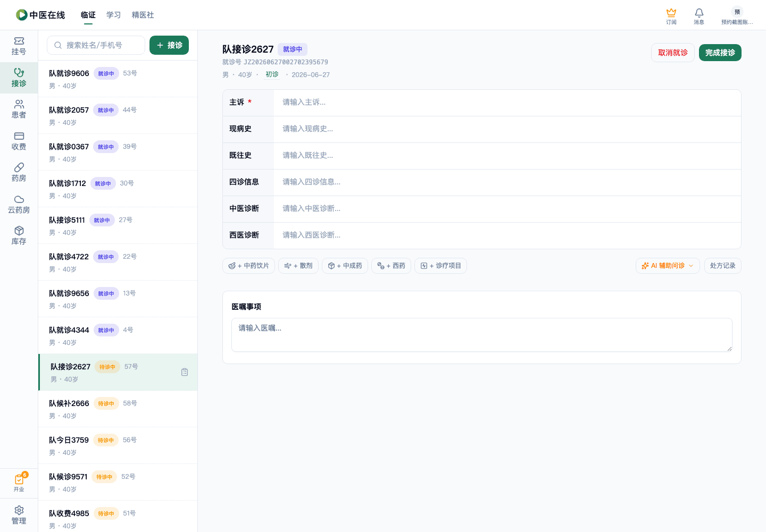Select patient 队就诊9606
Image resolution: width=766 pixels, height=532 pixels.
118,79
